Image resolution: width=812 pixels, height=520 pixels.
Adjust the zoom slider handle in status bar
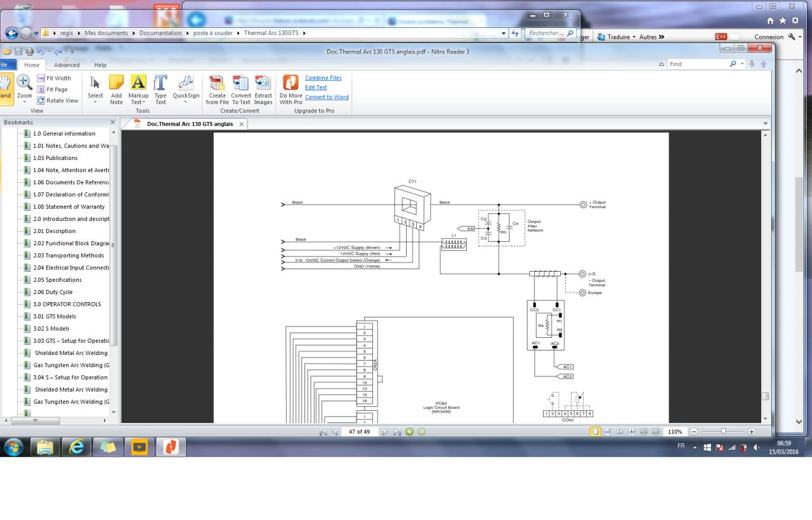coord(723,432)
